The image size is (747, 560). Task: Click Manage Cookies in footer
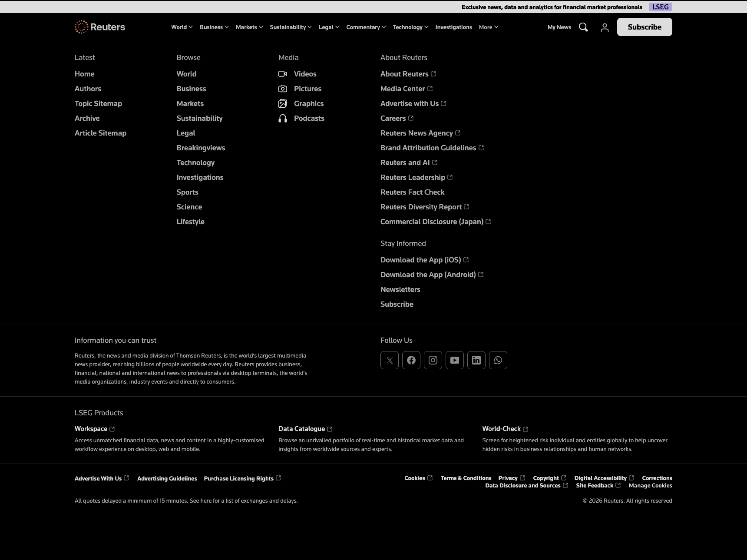coord(651,485)
